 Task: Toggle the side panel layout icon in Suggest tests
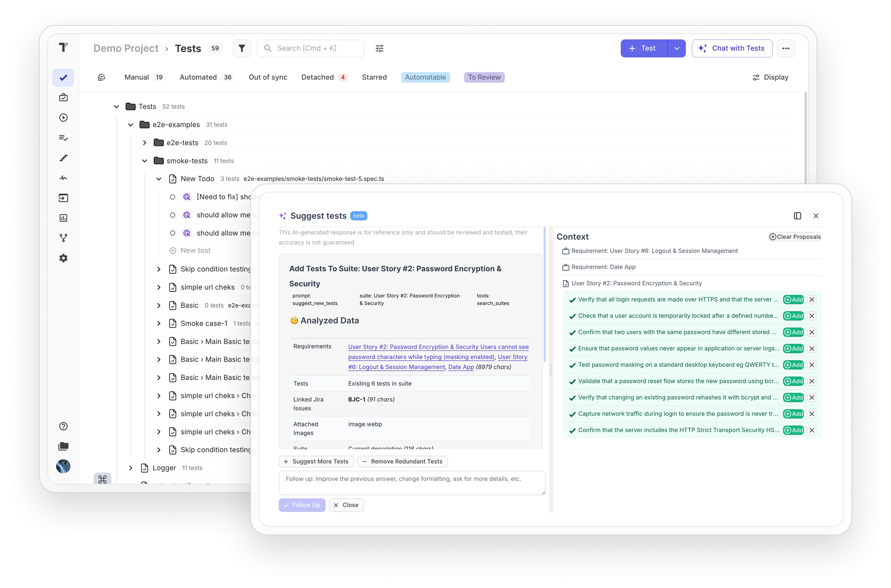click(798, 216)
